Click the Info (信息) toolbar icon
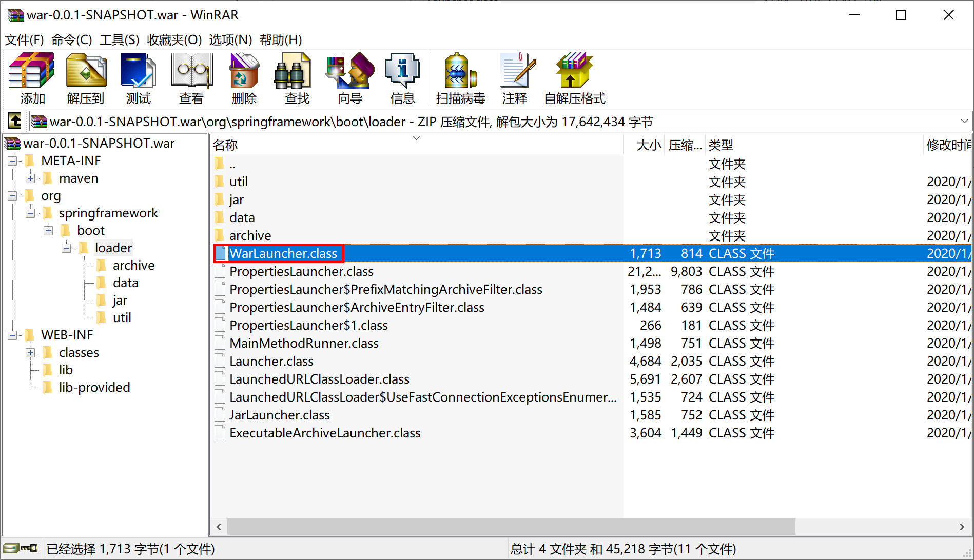The height and width of the screenshot is (560, 974). click(403, 71)
